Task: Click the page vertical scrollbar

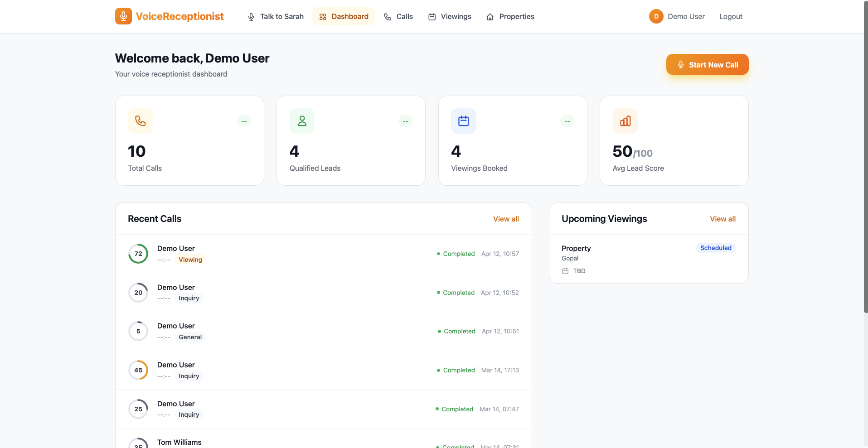Action: (865, 159)
